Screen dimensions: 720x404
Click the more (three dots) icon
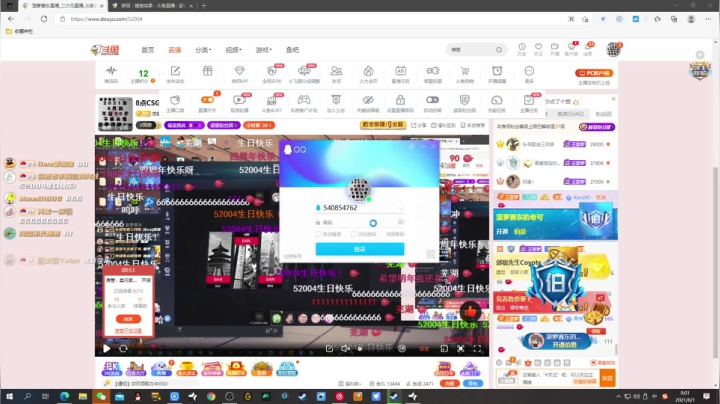pyautogui.click(x=529, y=71)
